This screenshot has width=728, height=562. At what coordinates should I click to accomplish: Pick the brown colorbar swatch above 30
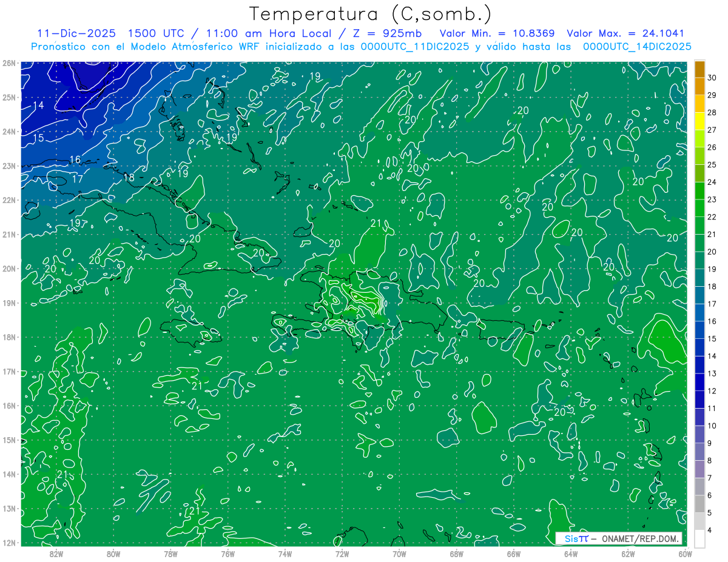point(700,69)
